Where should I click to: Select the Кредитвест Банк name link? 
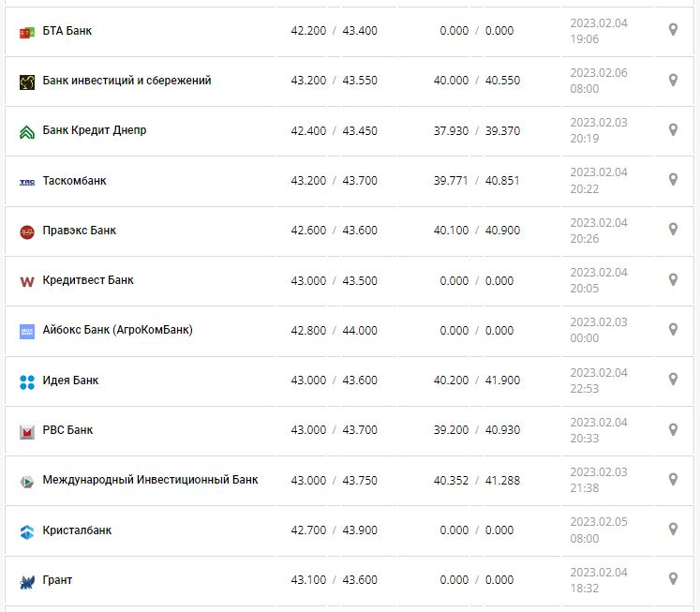click(88, 279)
